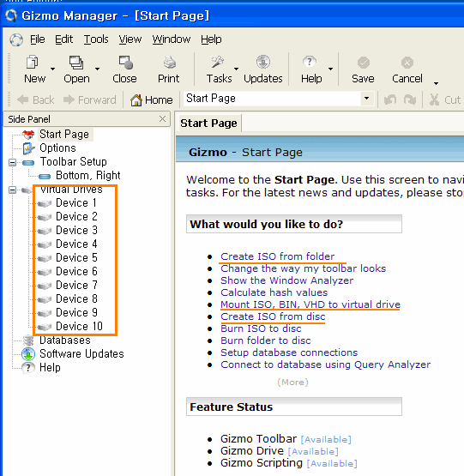Viewport: 464px width, 476px height.
Task: Click the Start Page address field
Action: [x=272, y=99]
